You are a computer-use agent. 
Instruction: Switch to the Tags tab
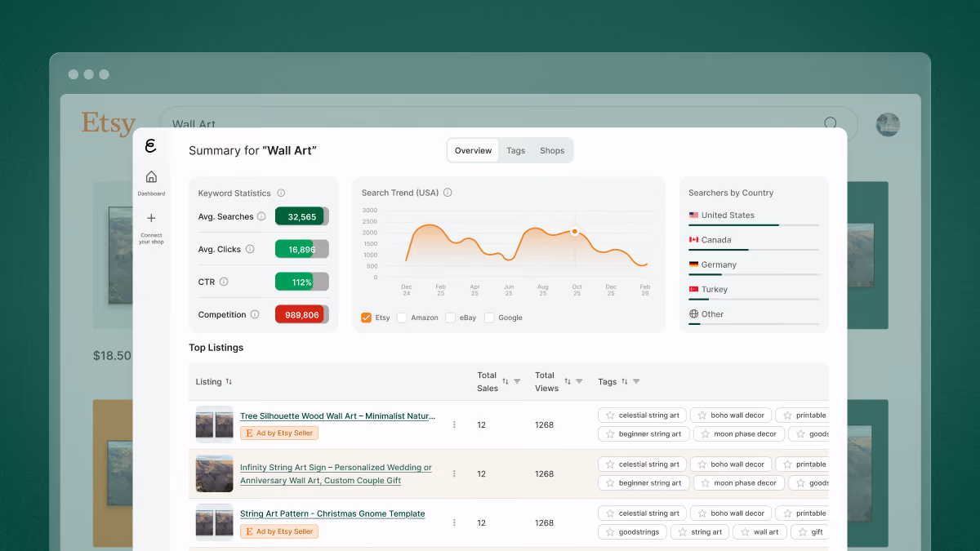516,150
